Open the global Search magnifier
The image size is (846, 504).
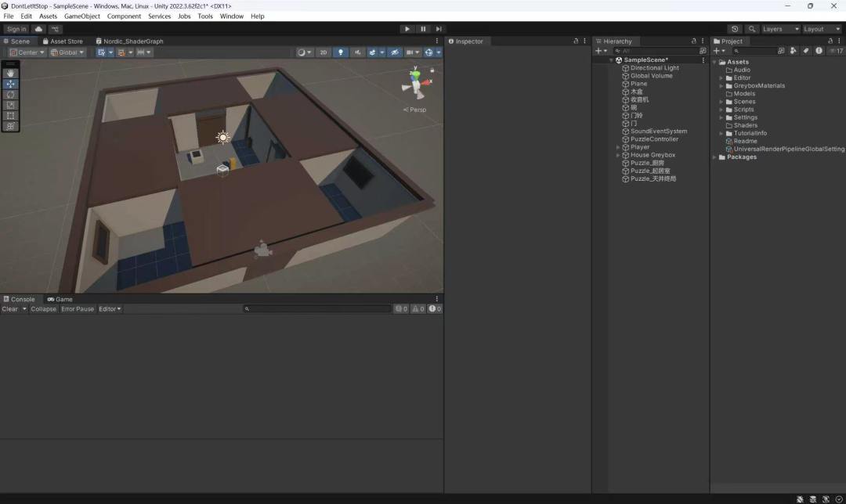(x=751, y=29)
